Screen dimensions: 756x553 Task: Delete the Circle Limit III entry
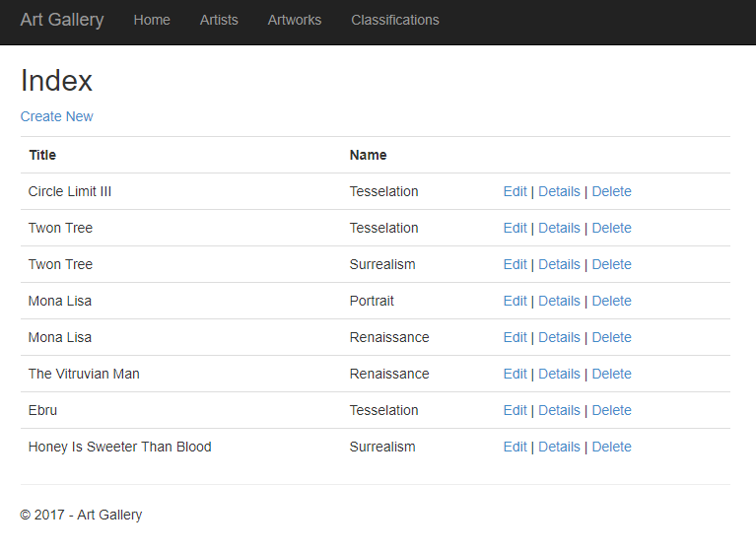pyautogui.click(x=611, y=191)
